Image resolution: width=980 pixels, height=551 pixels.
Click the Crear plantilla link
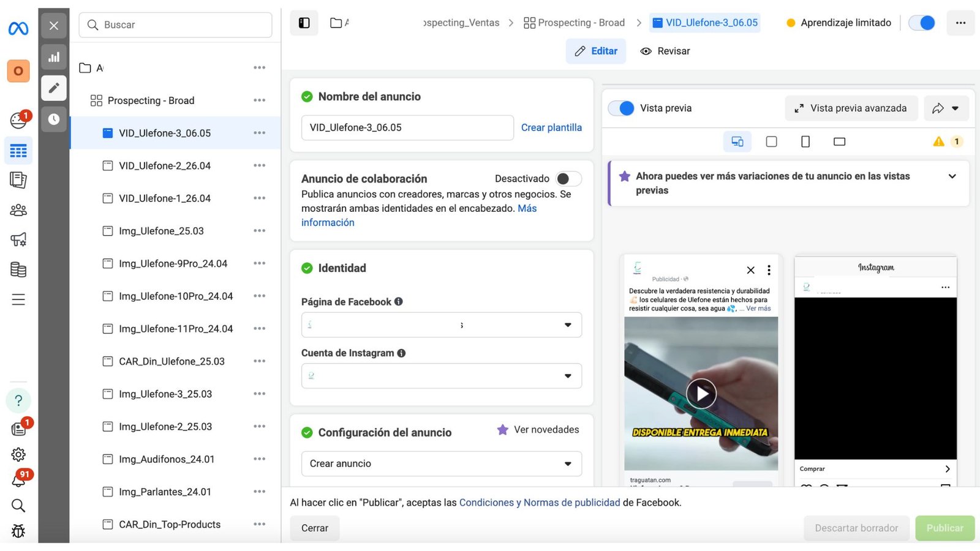[551, 127]
